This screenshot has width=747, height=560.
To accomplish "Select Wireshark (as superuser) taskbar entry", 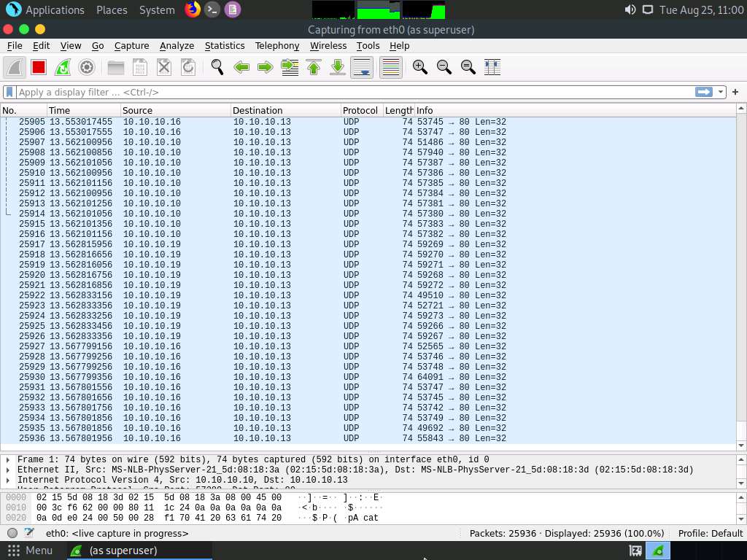I will point(139,551).
